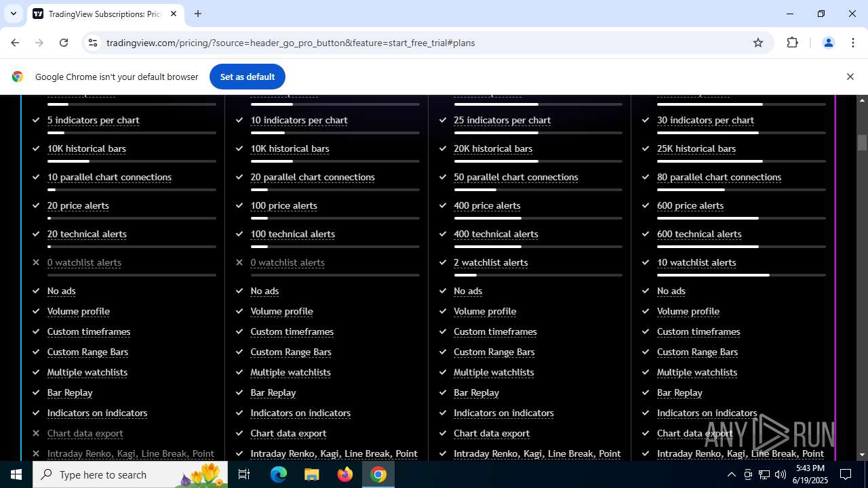Screen dimensions: 868x488
Task: Open a new browser tab
Action: coord(198,14)
